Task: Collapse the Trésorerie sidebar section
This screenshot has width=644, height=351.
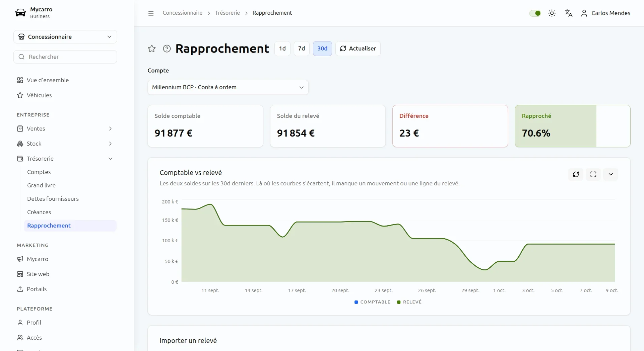Action: click(x=65, y=159)
